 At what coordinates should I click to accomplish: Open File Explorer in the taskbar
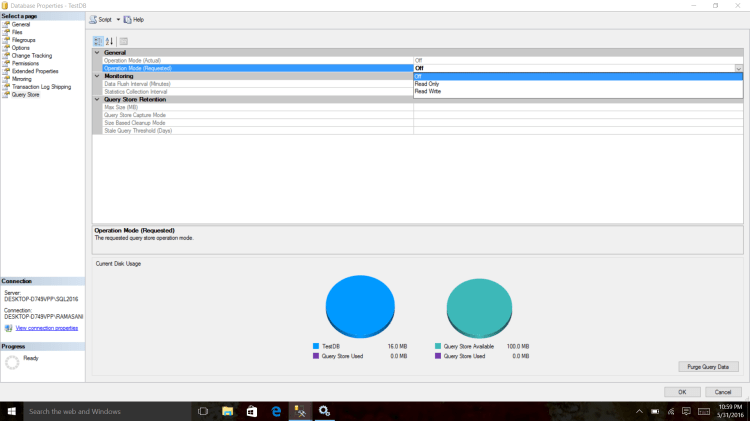227,411
